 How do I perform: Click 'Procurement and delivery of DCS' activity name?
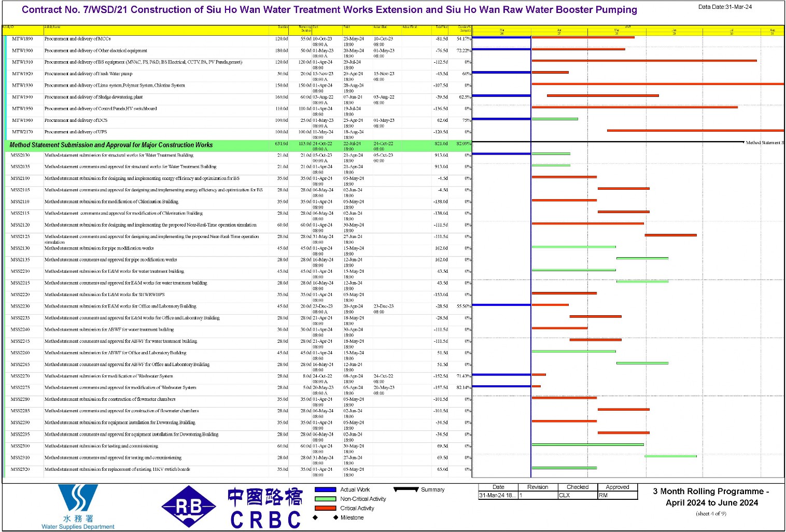pyautogui.click(x=76, y=120)
